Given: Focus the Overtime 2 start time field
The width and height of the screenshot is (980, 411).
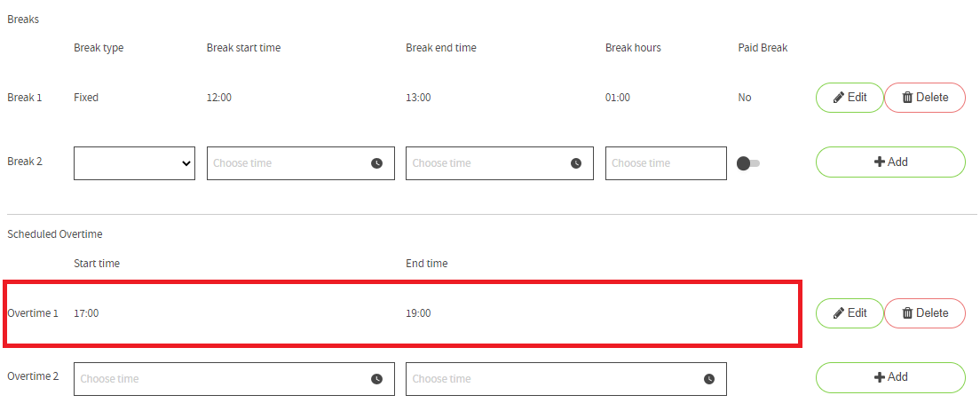Looking at the screenshot, I should pyautogui.click(x=234, y=378).
